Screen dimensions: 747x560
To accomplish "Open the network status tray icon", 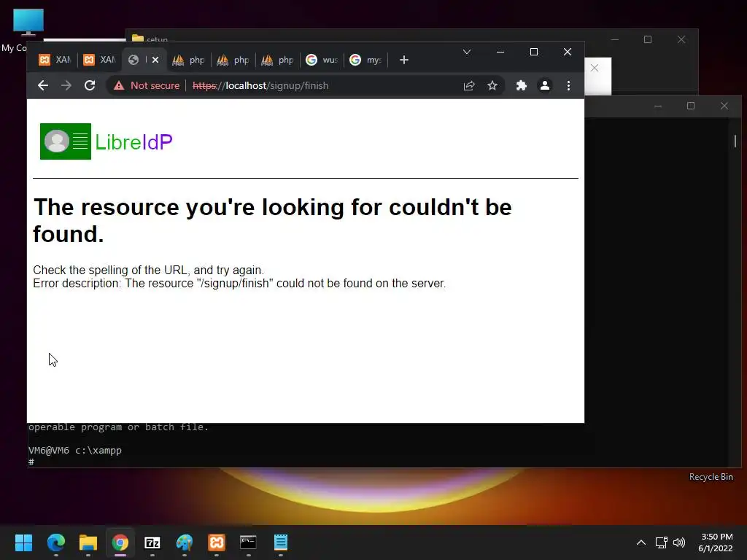I will pos(661,542).
